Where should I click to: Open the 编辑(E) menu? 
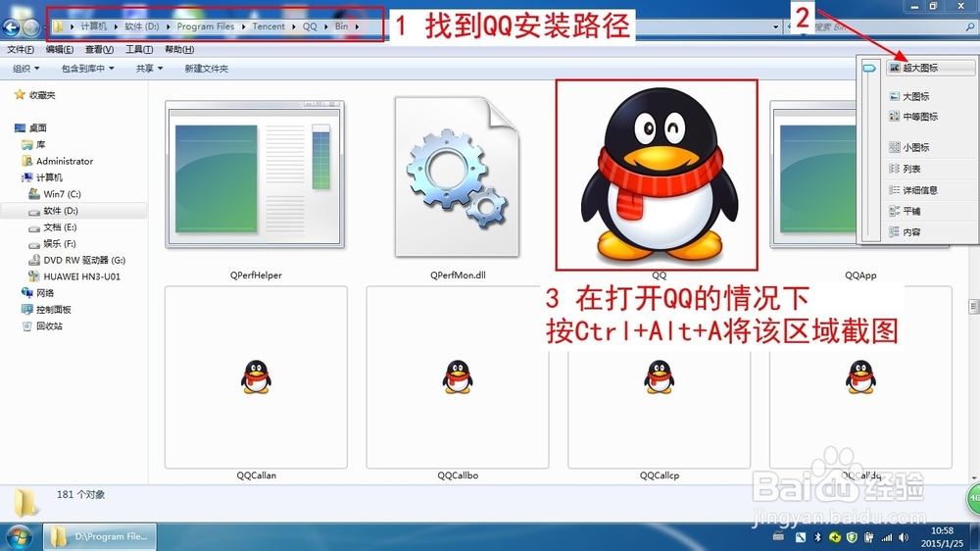pyautogui.click(x=60, y=49)
